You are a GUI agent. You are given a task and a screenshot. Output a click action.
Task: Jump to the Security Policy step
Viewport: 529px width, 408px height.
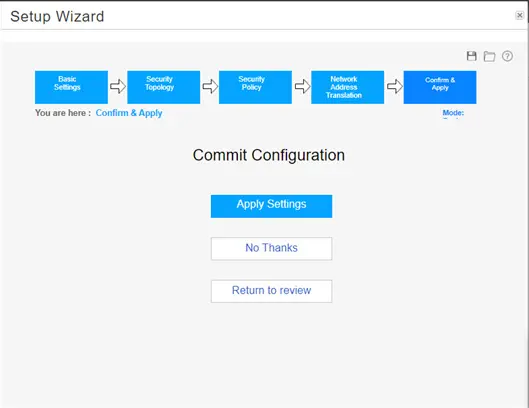(255, 87)
